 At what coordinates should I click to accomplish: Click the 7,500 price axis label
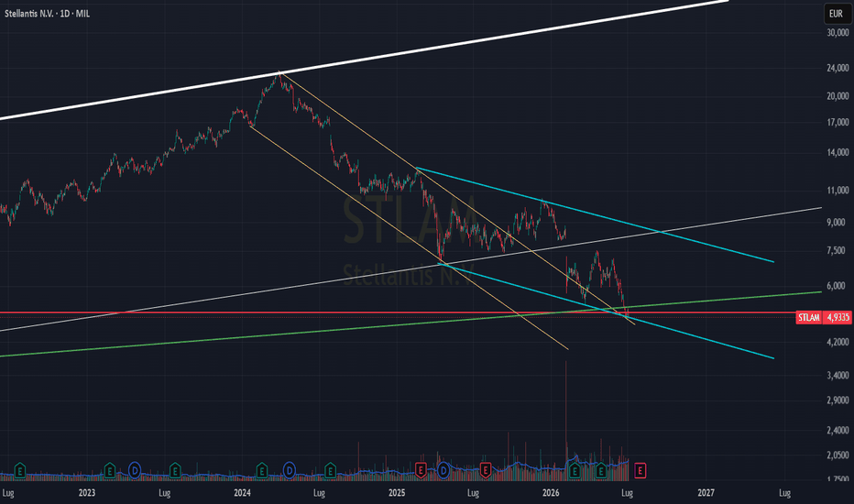tap(838, 251)
